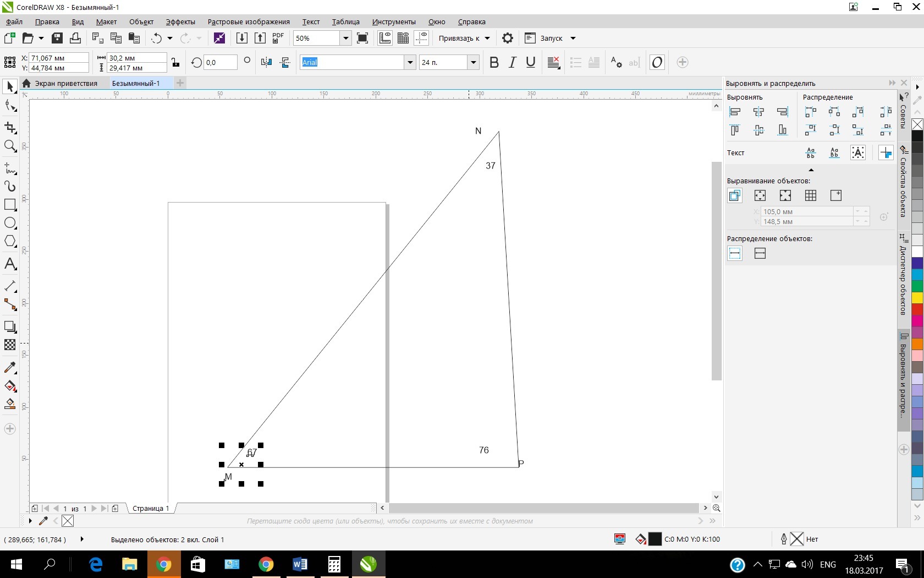Select the Interactive Fill tool
Viewport: 924px width, 578px height.
(10, 385)
